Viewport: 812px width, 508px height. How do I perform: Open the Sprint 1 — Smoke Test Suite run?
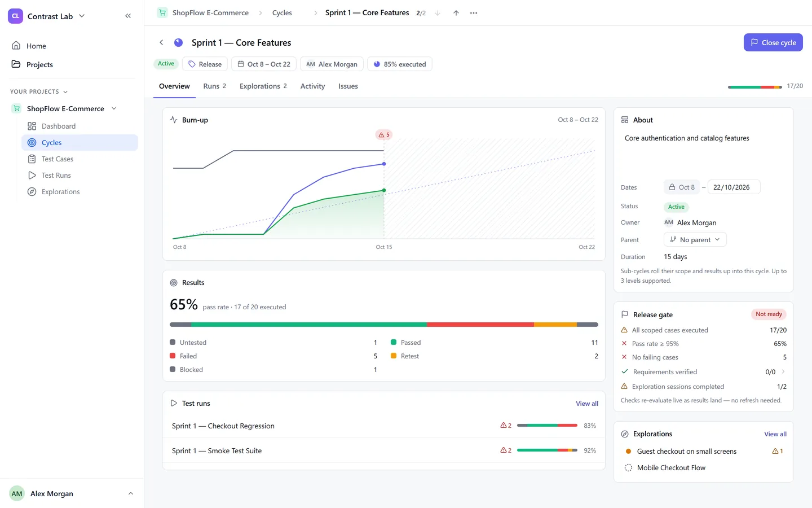[384, 450]
